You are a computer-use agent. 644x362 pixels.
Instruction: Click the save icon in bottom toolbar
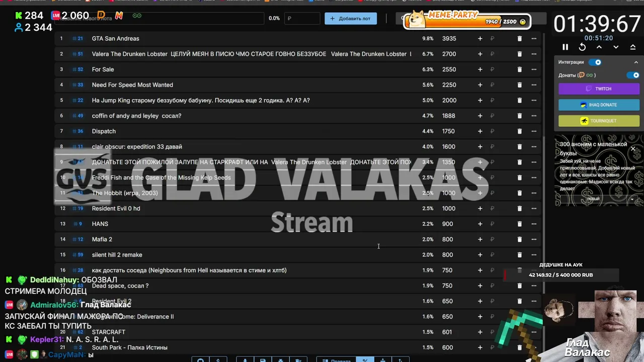[x=263, y=359]
